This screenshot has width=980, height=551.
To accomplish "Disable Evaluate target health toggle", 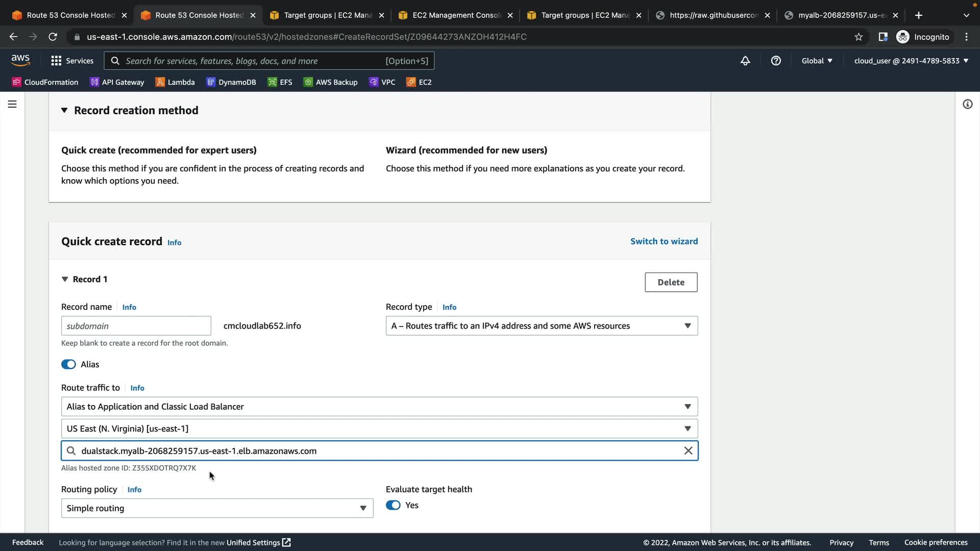I will click(x=393, y=505).
